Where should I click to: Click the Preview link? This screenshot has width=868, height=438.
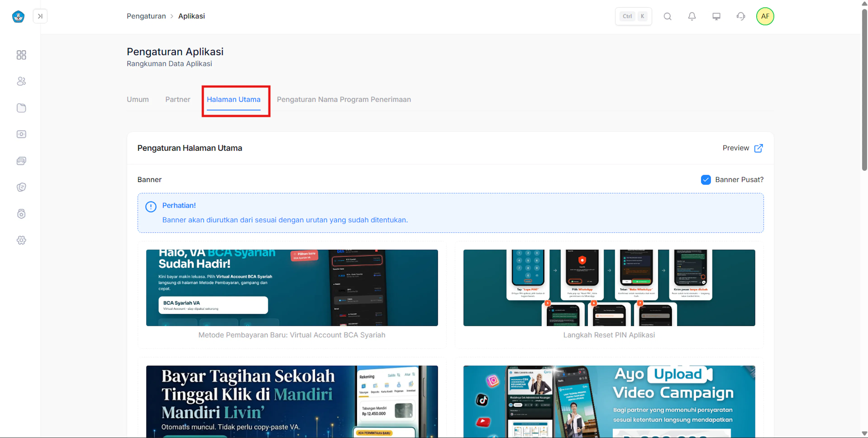pos(736,148)
